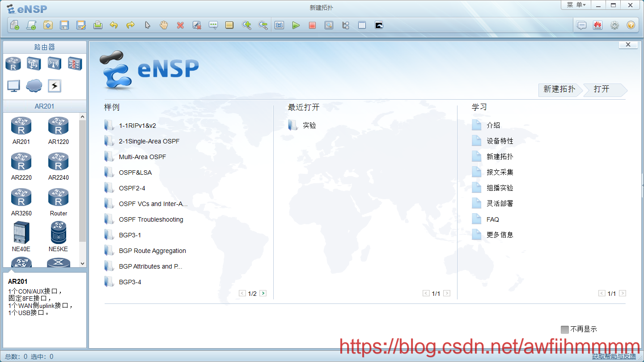
Task: Open the device command line console icon
Action: [379, 25]
